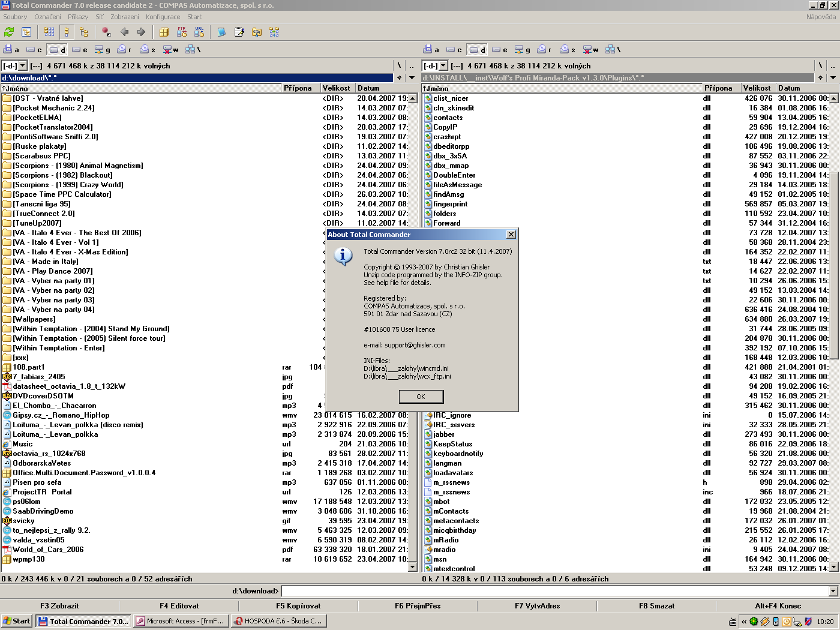Open network neighborhood in left drive bar
This screenshot has width=840, height=630.
pyautogui.click(x=193, y=50)
